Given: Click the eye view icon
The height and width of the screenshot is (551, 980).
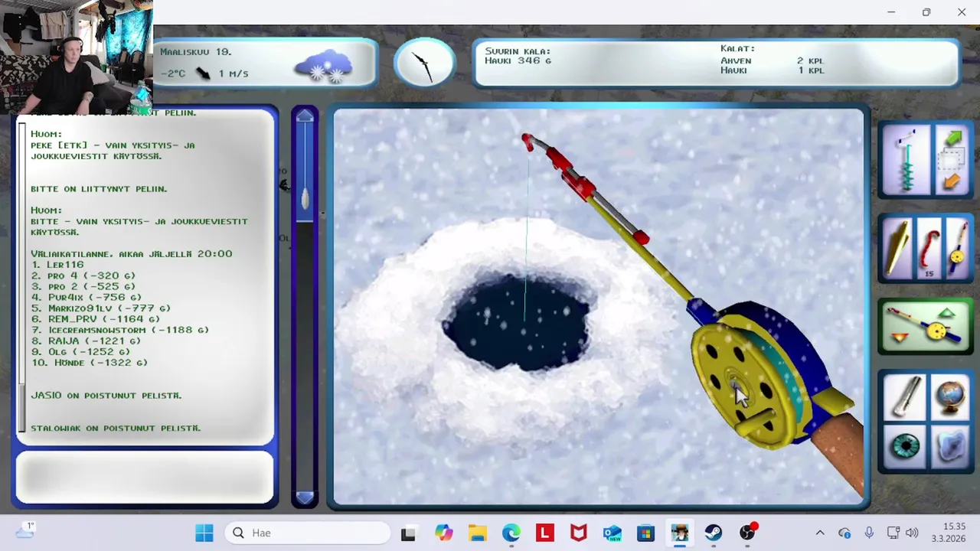Looking at the screenshot, I should click(x=906, y=445).
